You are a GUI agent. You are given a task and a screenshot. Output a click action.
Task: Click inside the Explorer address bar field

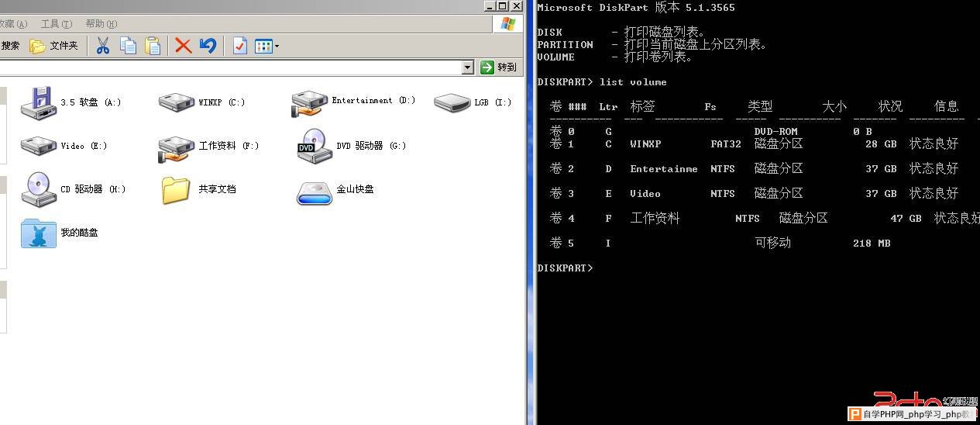[231, 67]
